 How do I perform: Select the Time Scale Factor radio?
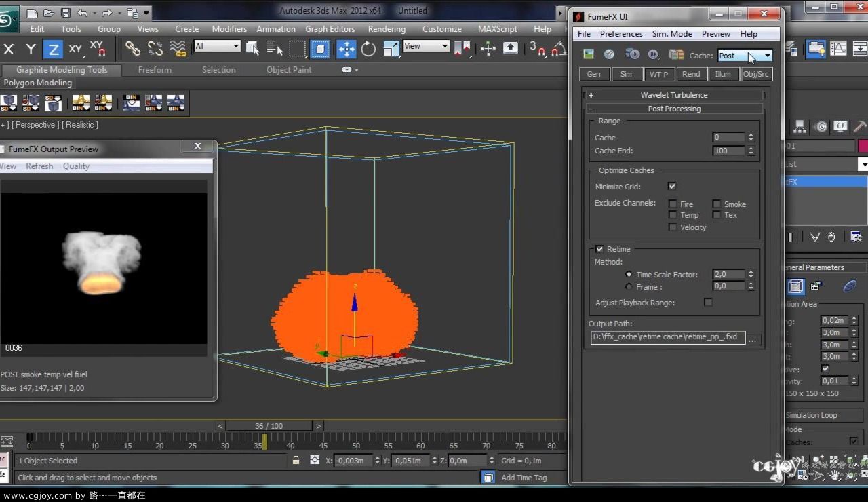coord(629,275)
